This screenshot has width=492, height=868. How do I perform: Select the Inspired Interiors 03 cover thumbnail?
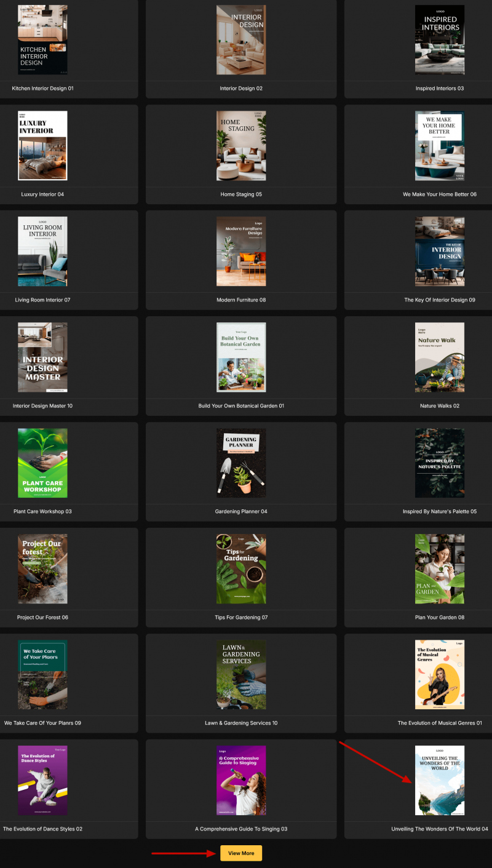[440, 40]
